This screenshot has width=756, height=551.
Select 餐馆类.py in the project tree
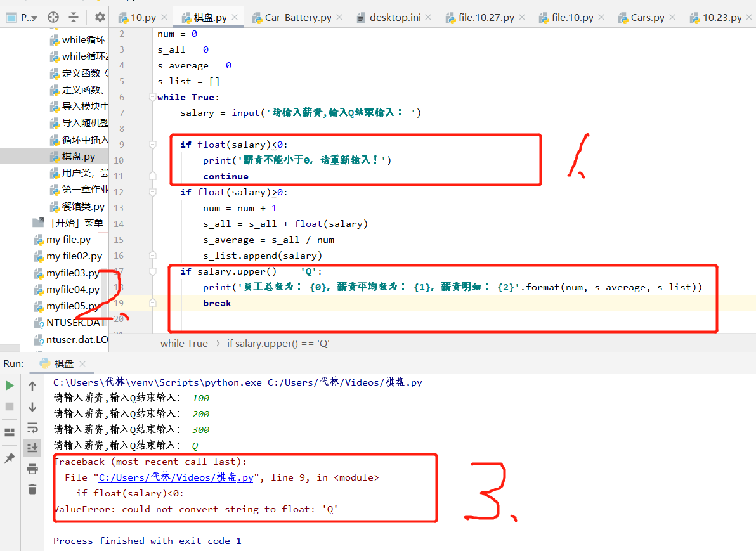(77, 207)
